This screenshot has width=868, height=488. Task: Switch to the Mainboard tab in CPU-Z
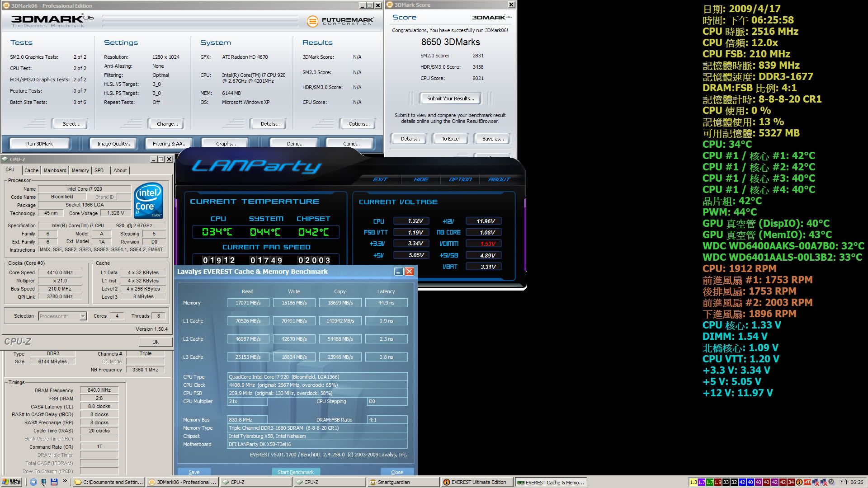55,170
